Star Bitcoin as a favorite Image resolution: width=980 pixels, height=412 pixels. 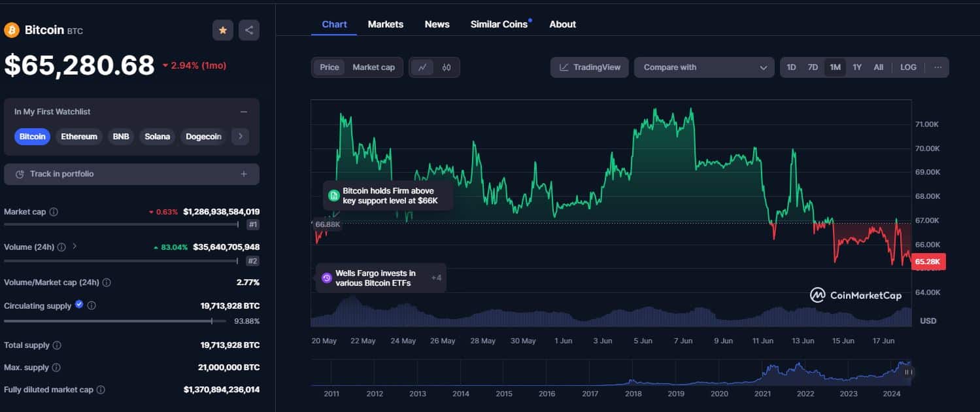click(223, 30)
